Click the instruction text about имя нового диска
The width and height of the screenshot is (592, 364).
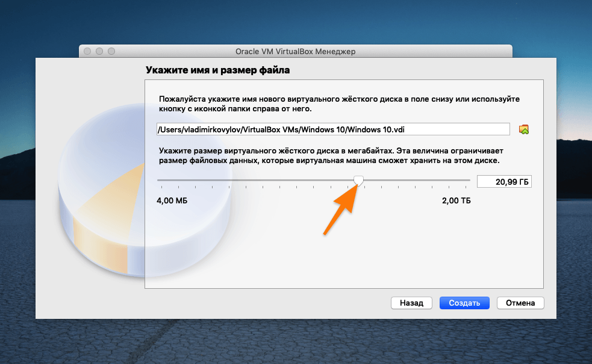[339, 103]
